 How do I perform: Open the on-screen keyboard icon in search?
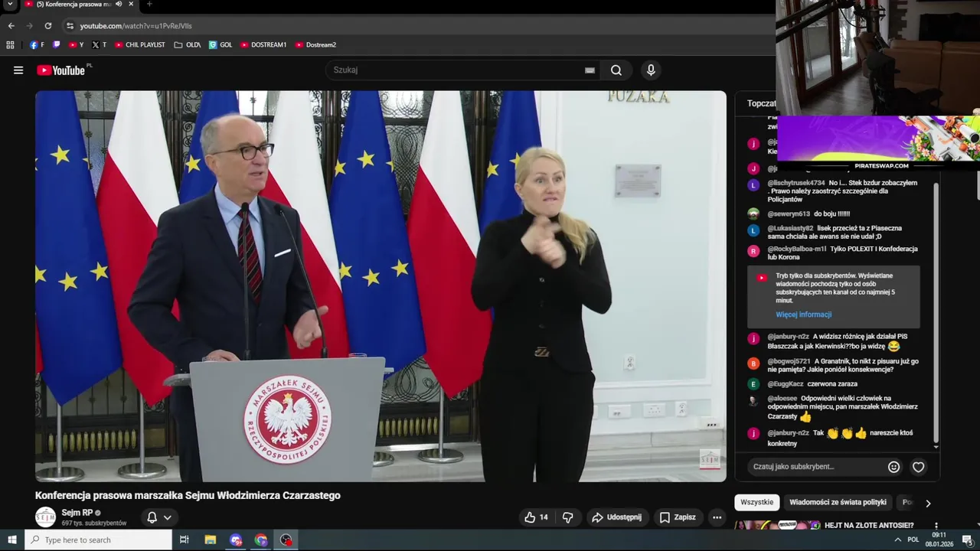pyautogui.click(x=590, y=70)
